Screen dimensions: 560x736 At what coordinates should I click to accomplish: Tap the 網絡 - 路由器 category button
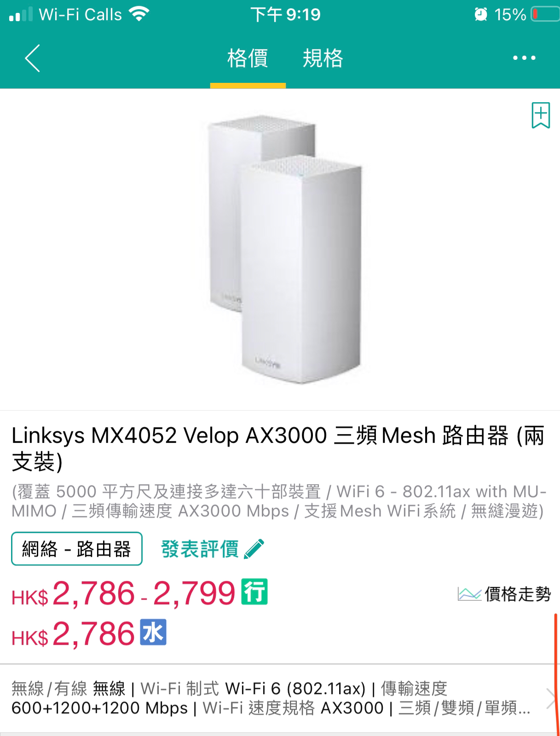click(x=77, y=549)
